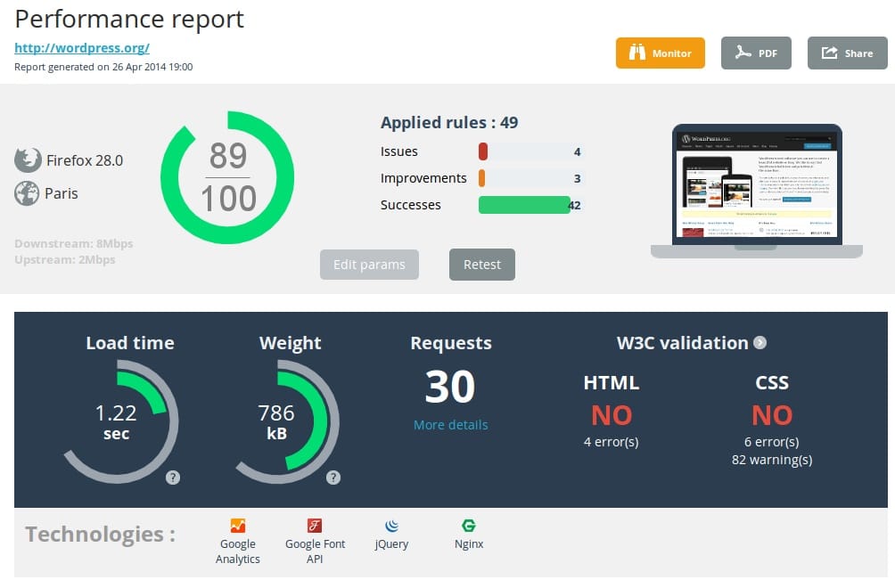Image resolution: width=895 pixels, height=588 pixels.
Task: Click the Share icon
Action: 831,53
